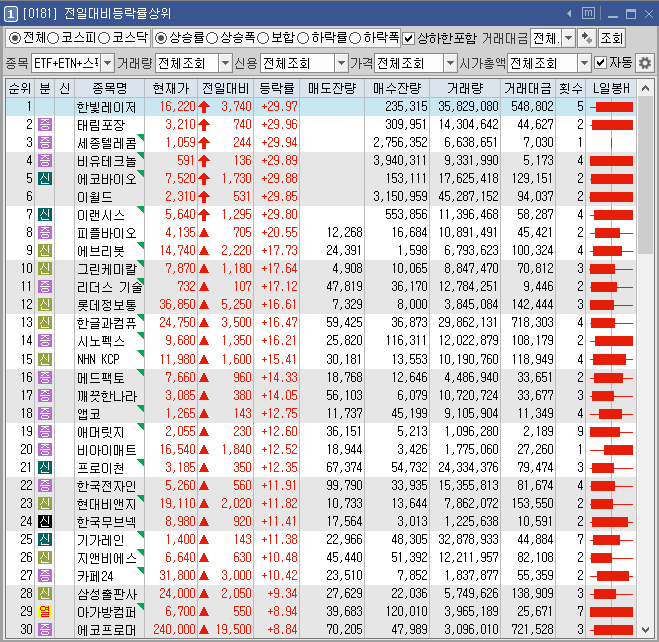Select the 코스피 radio button
Screen dimensions: 659x642
click(53, 38)
